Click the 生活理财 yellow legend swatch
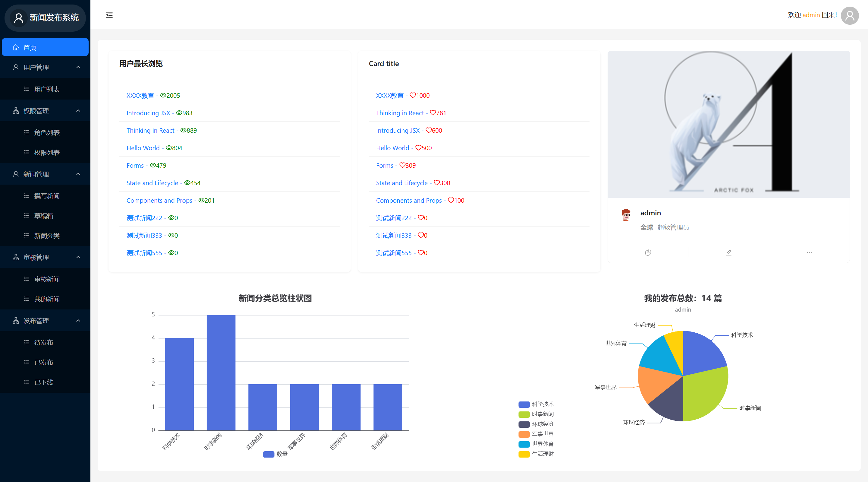868x482 pixels. 524,454
